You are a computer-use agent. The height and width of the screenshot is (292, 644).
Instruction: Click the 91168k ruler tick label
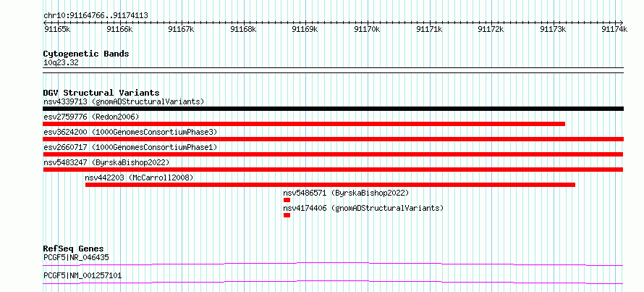(244, 29)
